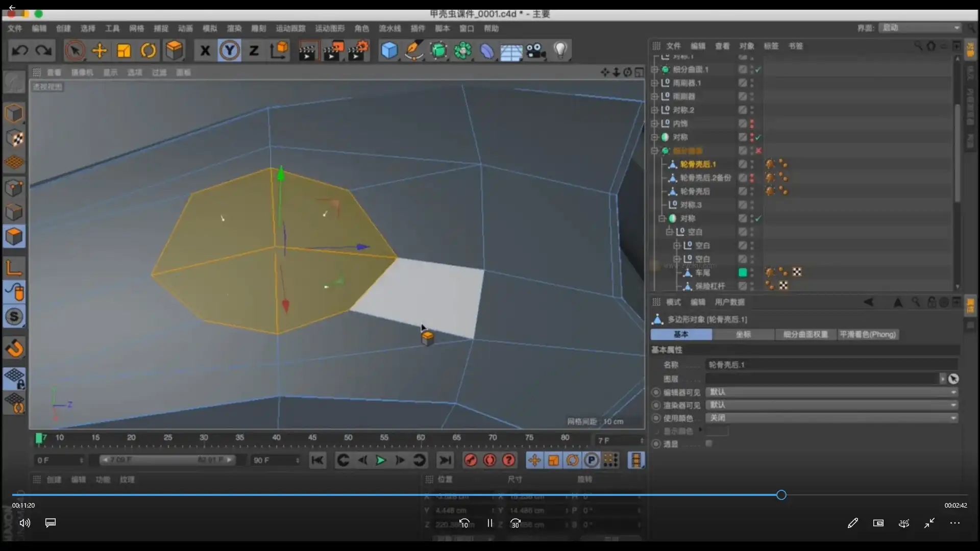Switch to the 坐标 tab in attributes

coord(744,334)
